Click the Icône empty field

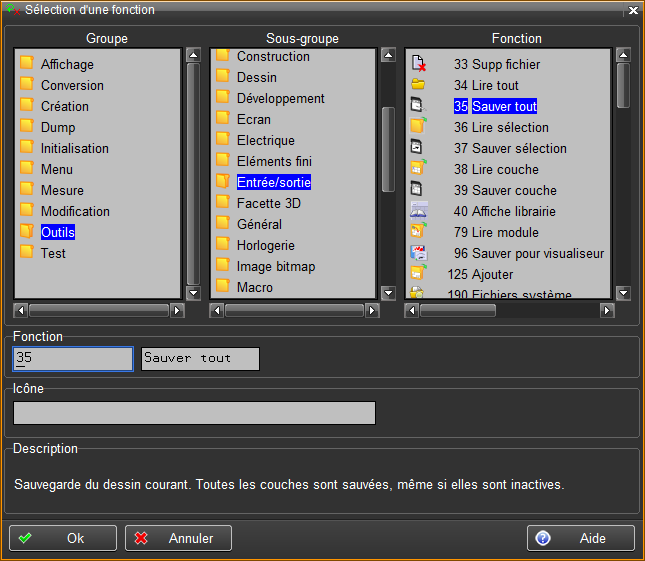194,414
